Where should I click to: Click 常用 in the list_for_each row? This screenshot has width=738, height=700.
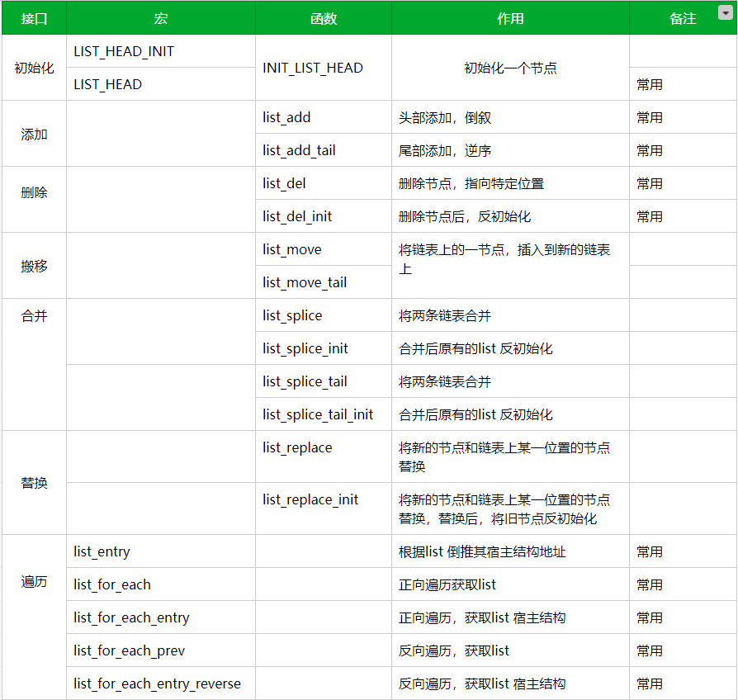click(x=650, y=584)
